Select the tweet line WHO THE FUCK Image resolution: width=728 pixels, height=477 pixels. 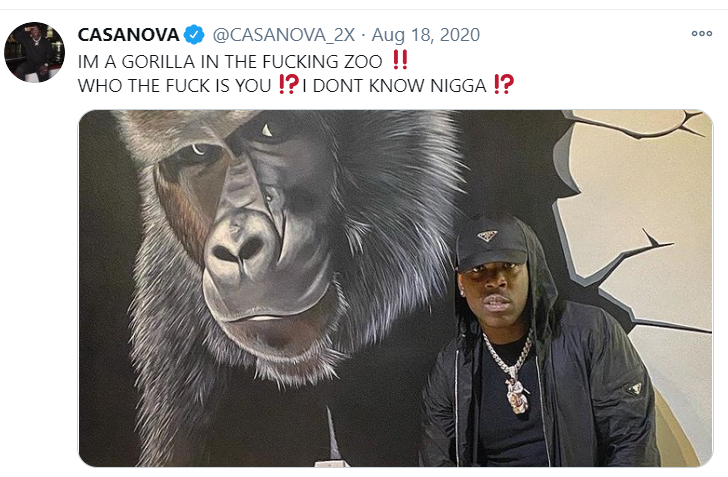296,85
